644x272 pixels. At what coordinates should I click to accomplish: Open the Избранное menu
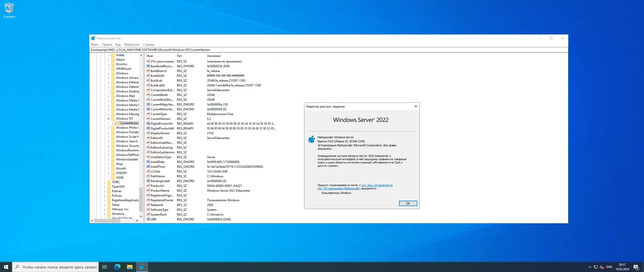tap(131, 45)
